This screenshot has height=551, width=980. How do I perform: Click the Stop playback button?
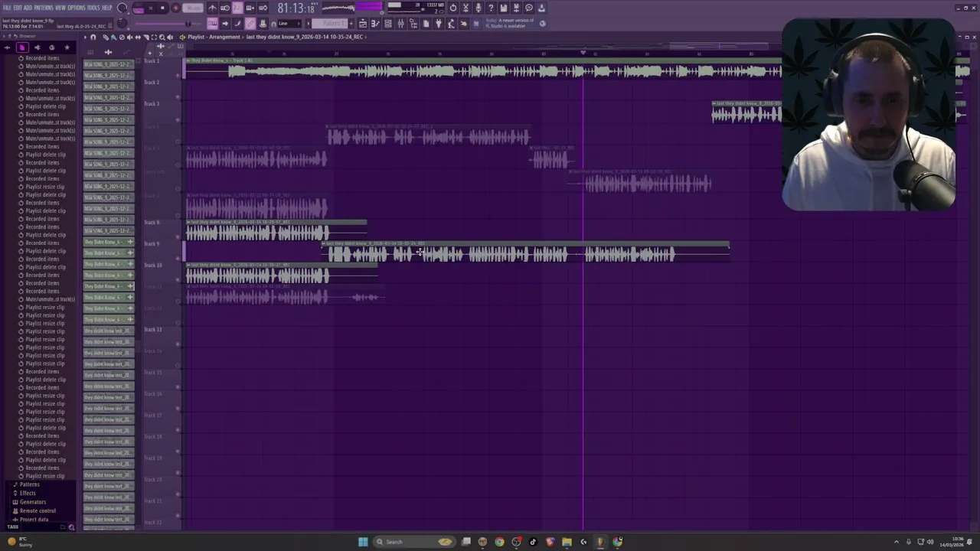pos(162,8)
